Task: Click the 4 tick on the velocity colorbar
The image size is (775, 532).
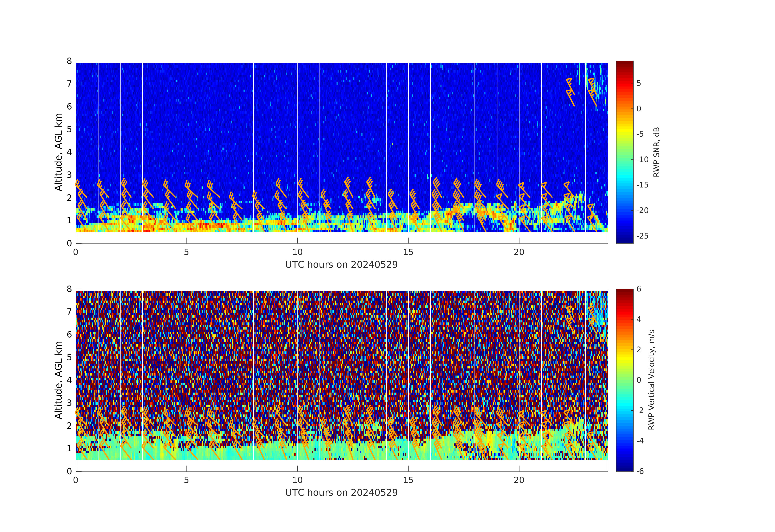Action: [639, 319]
